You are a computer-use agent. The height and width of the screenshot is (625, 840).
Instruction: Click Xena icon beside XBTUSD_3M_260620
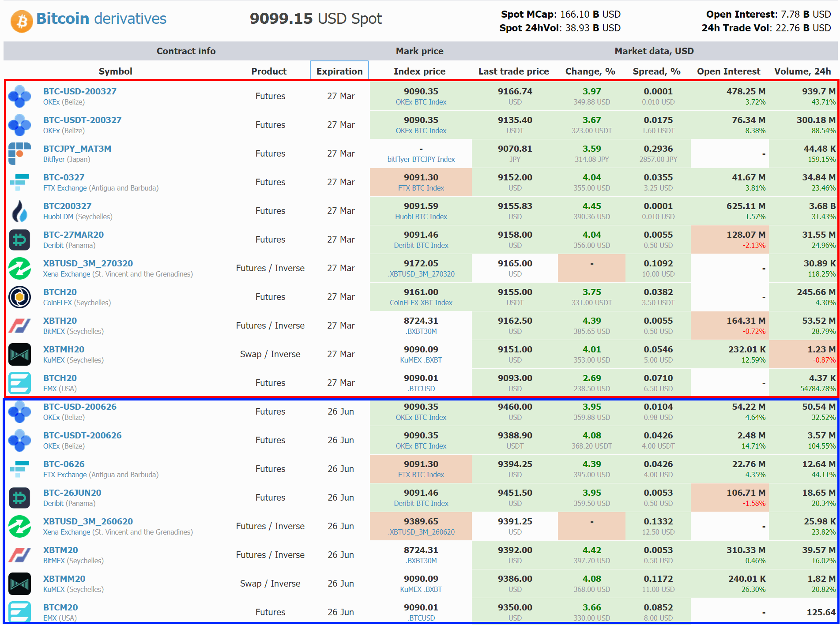(x=19, y=526)
